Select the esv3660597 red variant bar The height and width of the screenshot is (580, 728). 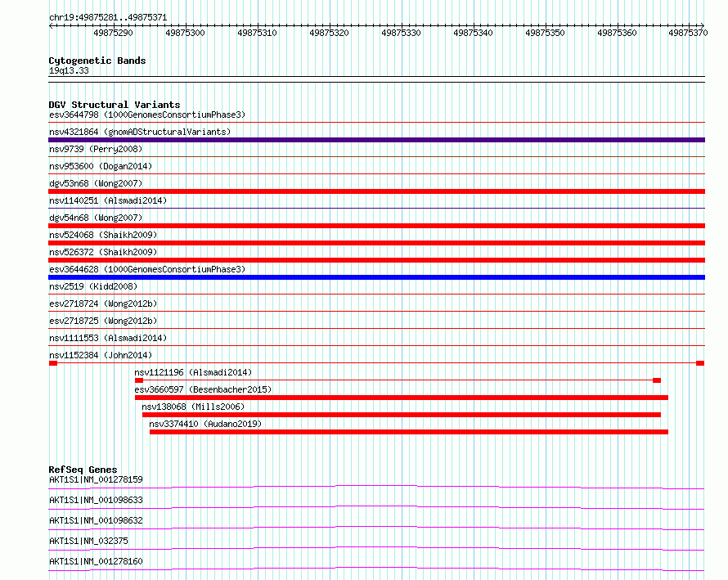click(402, 398)
